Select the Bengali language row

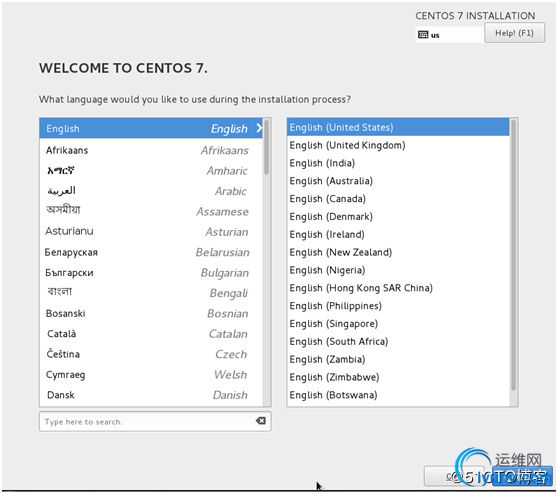coord(151,293)
